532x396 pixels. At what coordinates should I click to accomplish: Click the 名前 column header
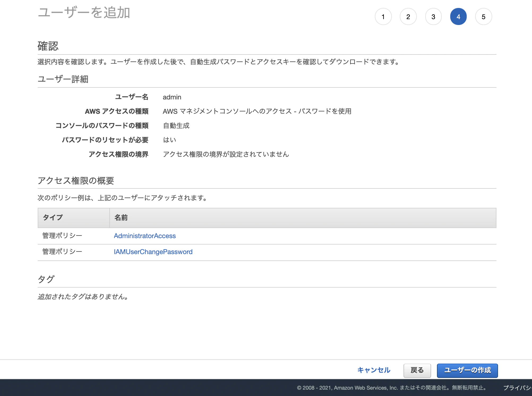121,218
